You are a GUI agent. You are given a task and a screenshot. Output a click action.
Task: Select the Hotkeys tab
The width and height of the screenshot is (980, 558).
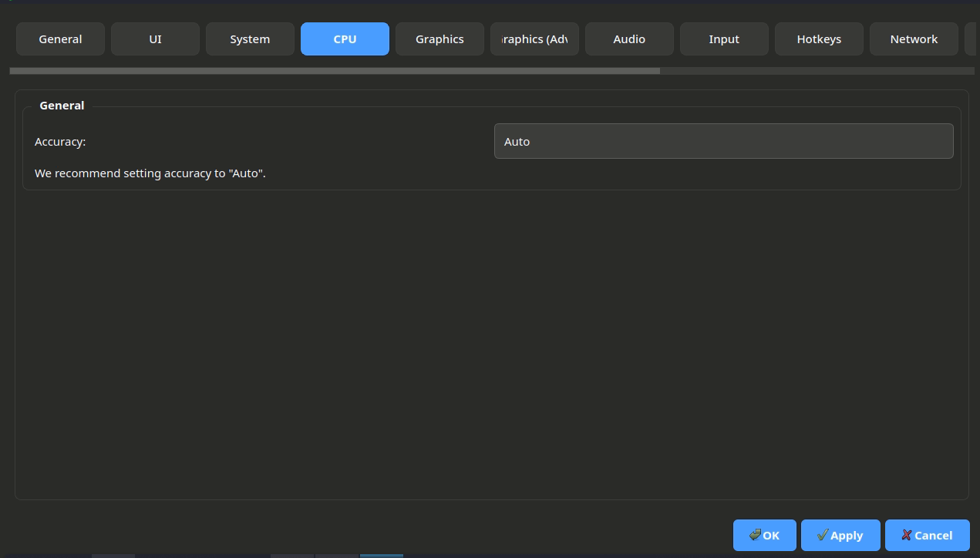(819, 39)
